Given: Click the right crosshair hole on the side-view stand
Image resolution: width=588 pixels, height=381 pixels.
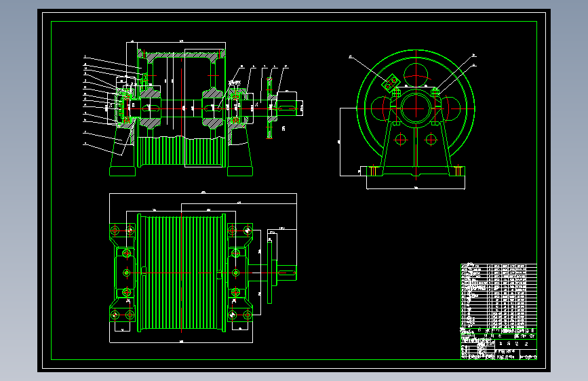Looking at the screenshot, I should click(x=431, y=140).
